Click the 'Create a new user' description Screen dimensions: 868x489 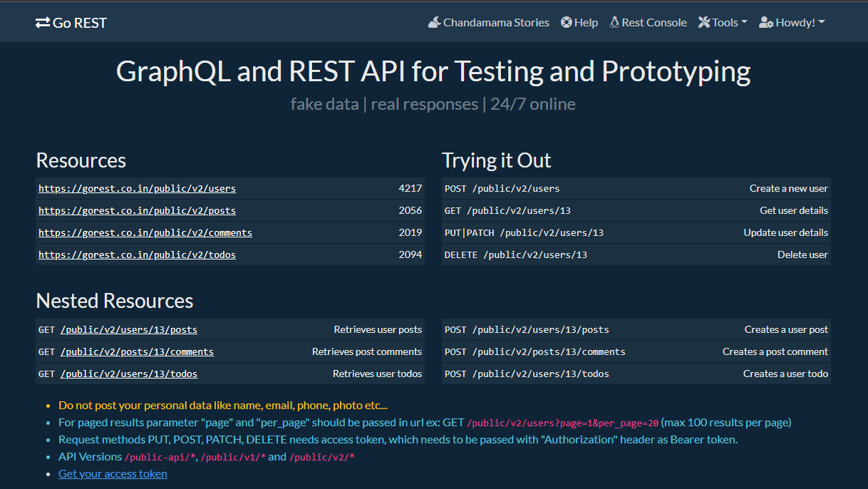[x=789, y=189]
